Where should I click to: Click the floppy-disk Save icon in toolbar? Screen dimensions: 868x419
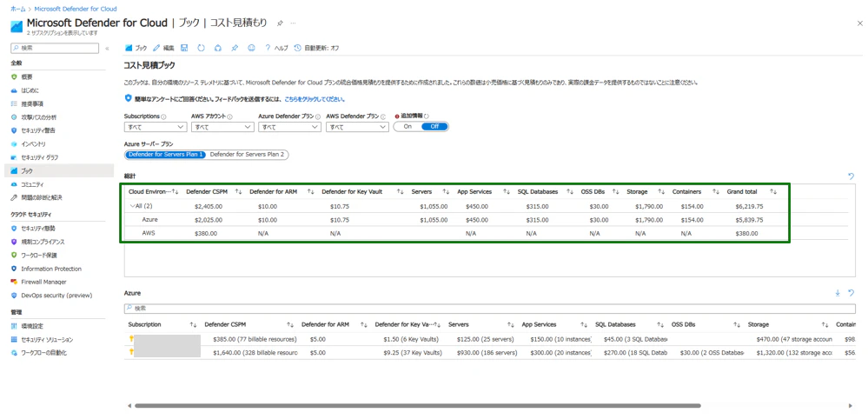tap(184, 48)
